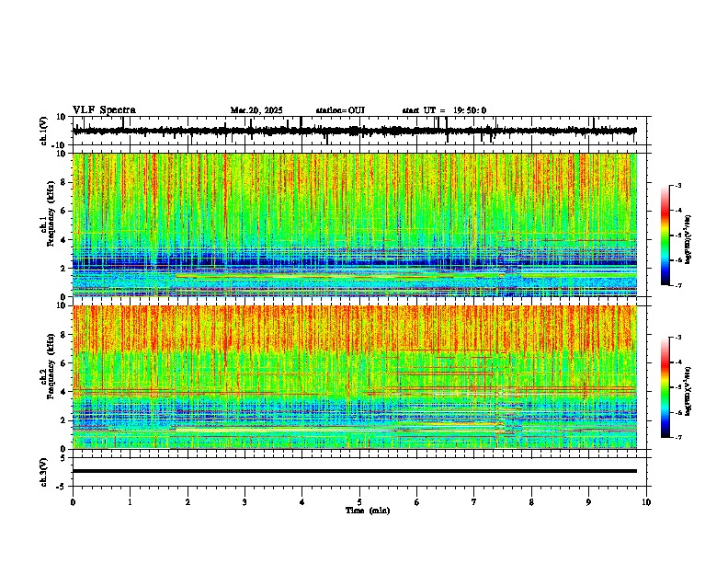Click time axis tick label "1"
Viewport: 728px width, 563px height.
click(x=130, y=502)
